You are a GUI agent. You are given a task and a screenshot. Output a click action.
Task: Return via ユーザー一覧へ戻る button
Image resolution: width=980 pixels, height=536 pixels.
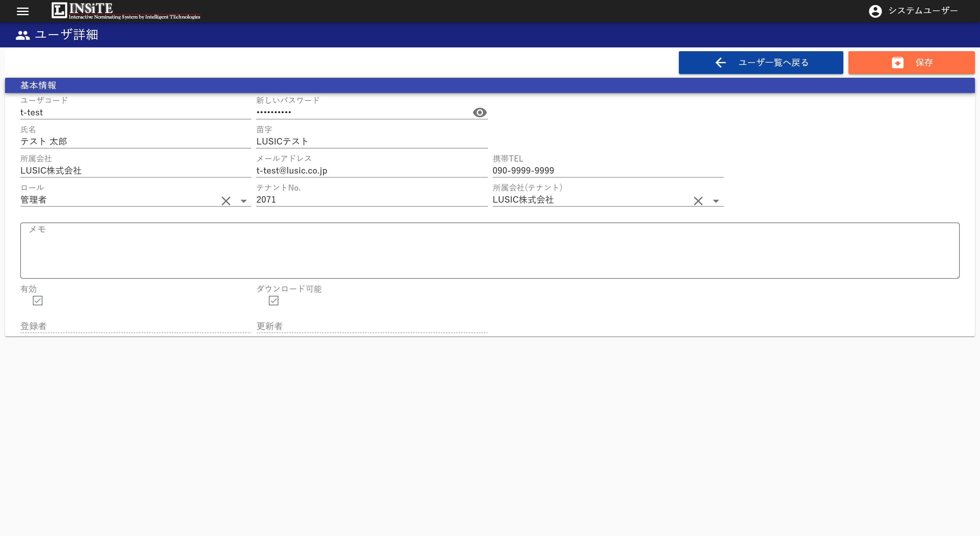[x=760, y=62]
